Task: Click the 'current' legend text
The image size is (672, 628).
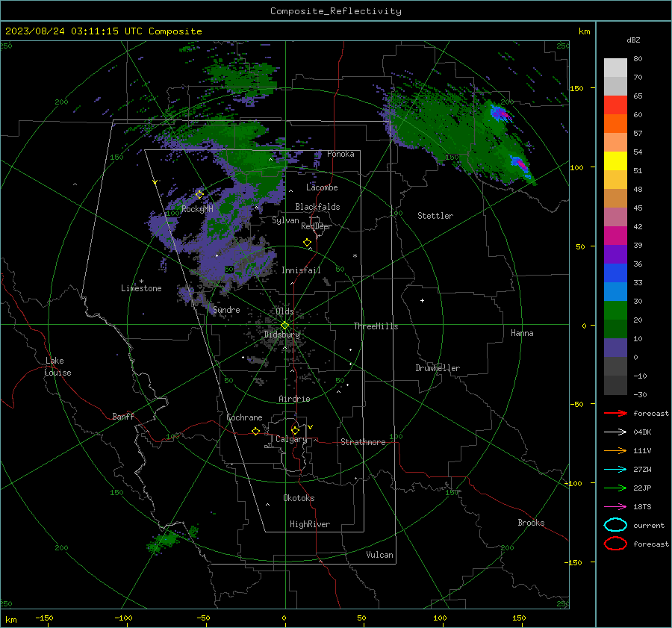Action: tap(649, 526)
